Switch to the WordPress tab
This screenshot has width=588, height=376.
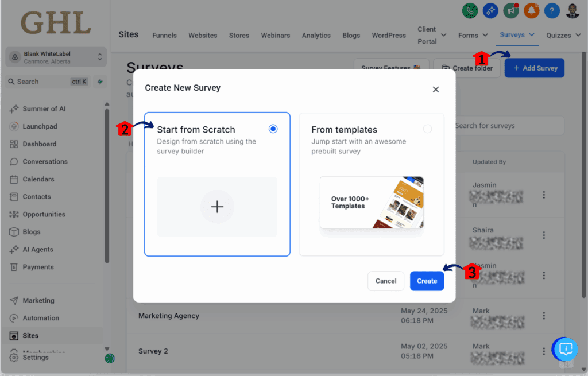[x=389, y=35]
